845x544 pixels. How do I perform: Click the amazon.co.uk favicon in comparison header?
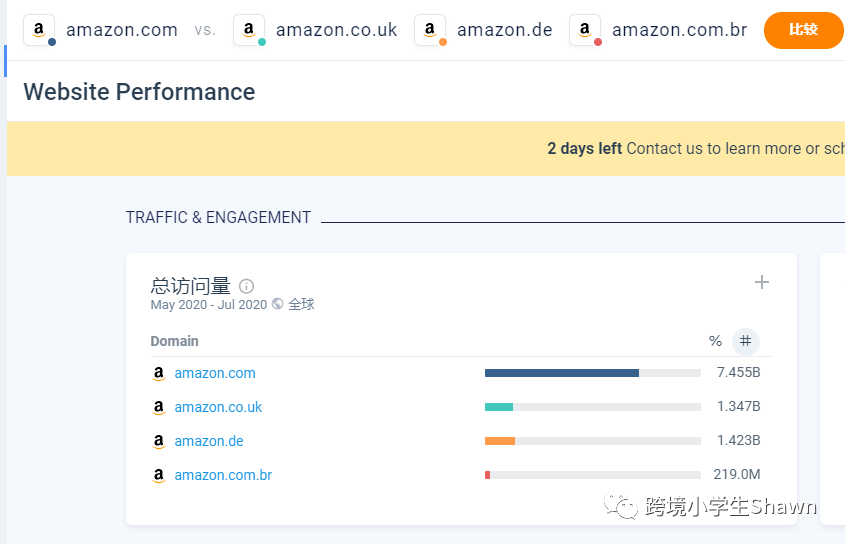click(x=249, y=30)
